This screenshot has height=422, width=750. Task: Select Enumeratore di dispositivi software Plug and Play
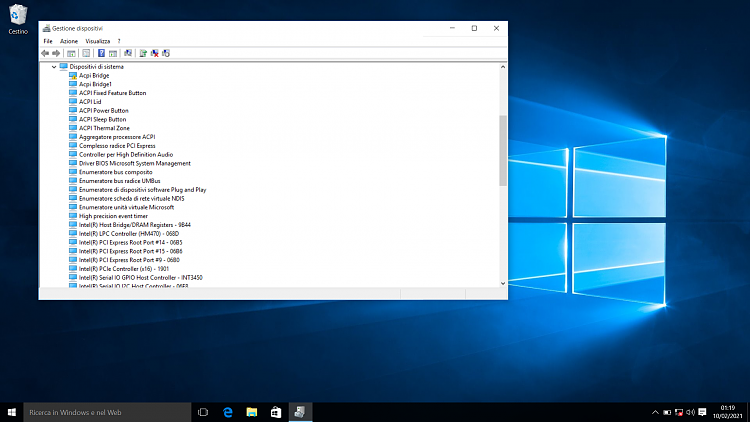(x=143, y=189)
